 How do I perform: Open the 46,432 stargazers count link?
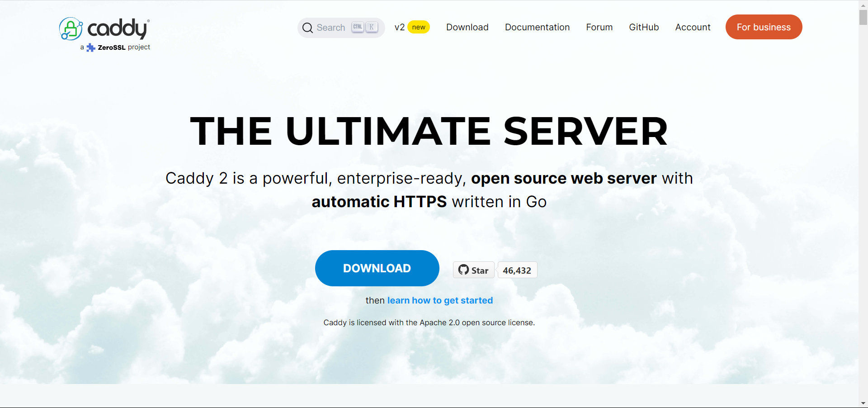(517, 270)
